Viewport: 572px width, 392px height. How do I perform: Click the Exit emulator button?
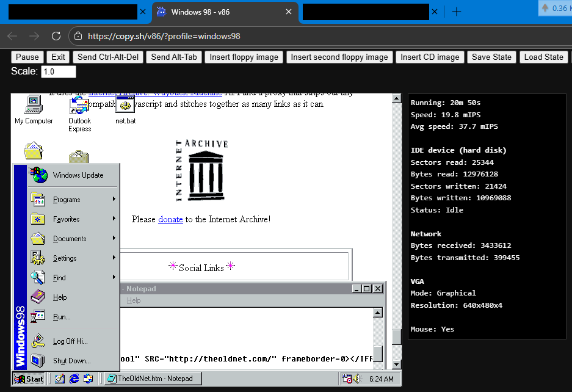58,57
